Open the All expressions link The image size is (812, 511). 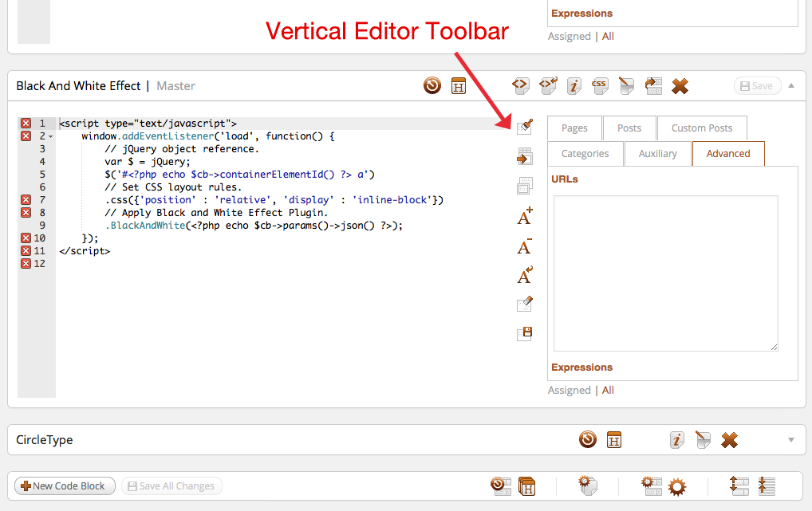click(x=608, y=390)
